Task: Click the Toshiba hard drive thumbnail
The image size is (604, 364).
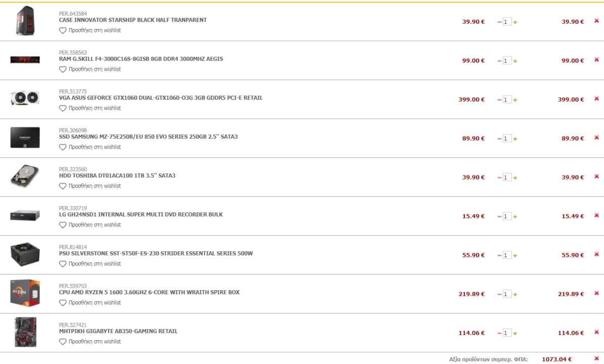Action: tap(25, 176)
